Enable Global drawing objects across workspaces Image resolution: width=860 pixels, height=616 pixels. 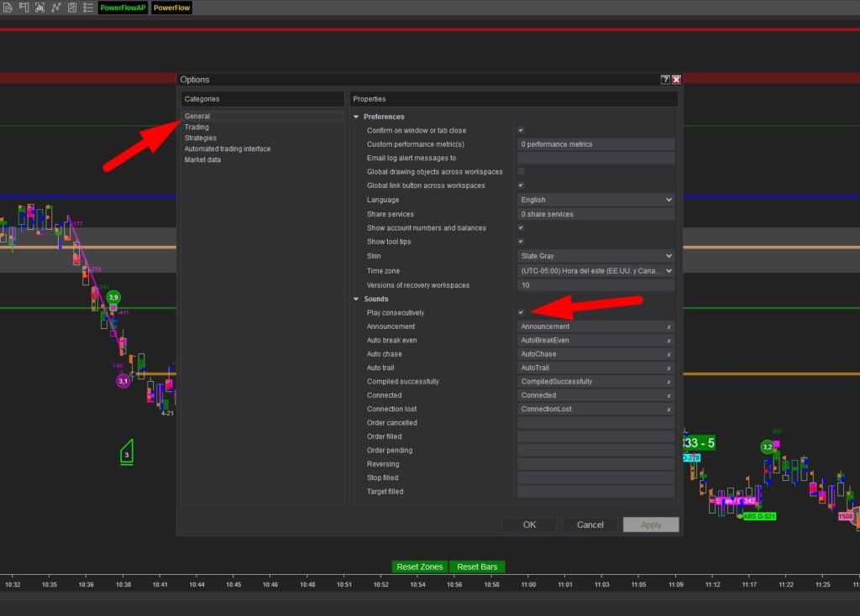(x=521, y=171)
